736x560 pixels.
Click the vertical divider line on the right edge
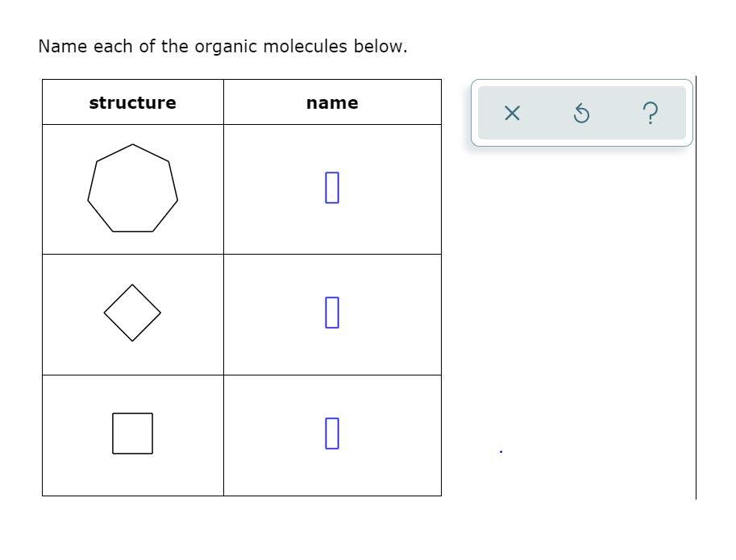tap(696, 282)
